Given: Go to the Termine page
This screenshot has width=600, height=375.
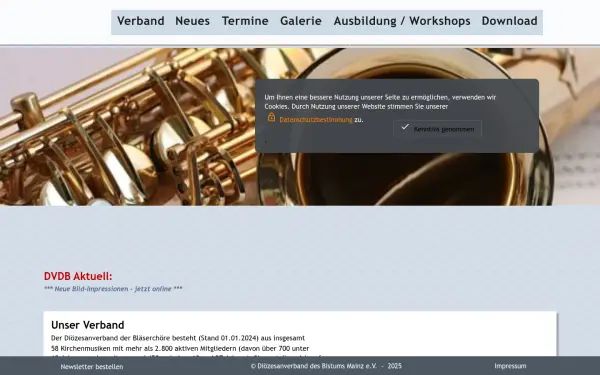Looking at the screenshot, I should click(x=245, y=21).
